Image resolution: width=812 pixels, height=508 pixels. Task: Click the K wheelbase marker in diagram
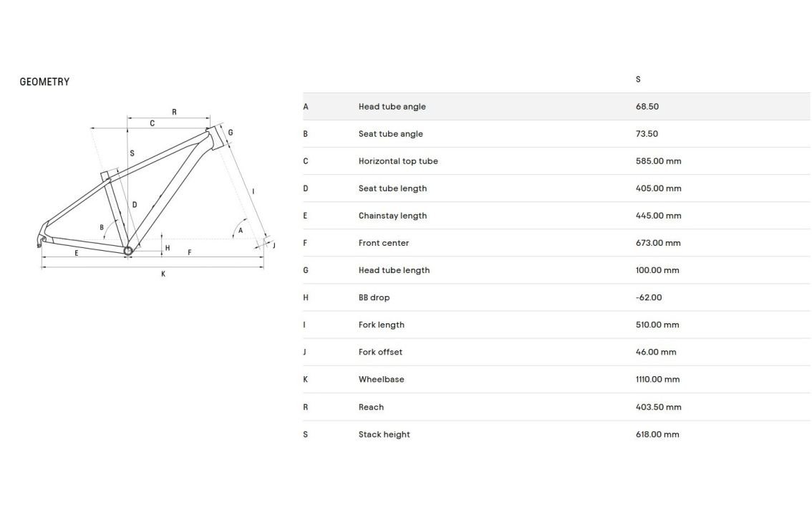(x=163, y=274)
